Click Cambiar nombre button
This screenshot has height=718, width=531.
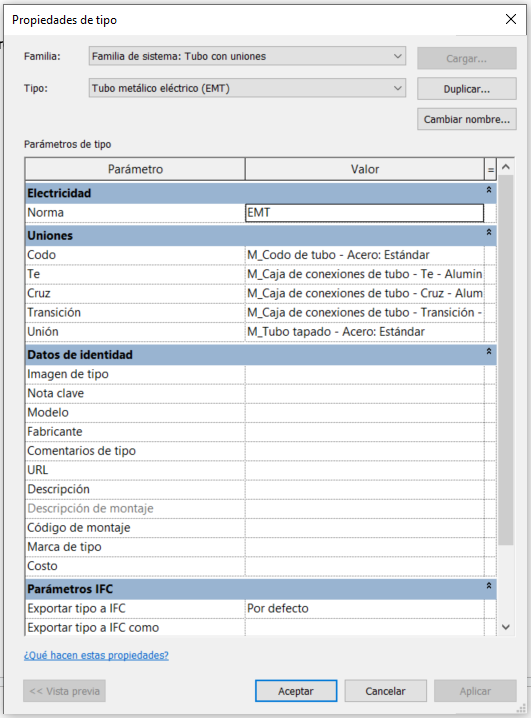[x=467, y=119]
